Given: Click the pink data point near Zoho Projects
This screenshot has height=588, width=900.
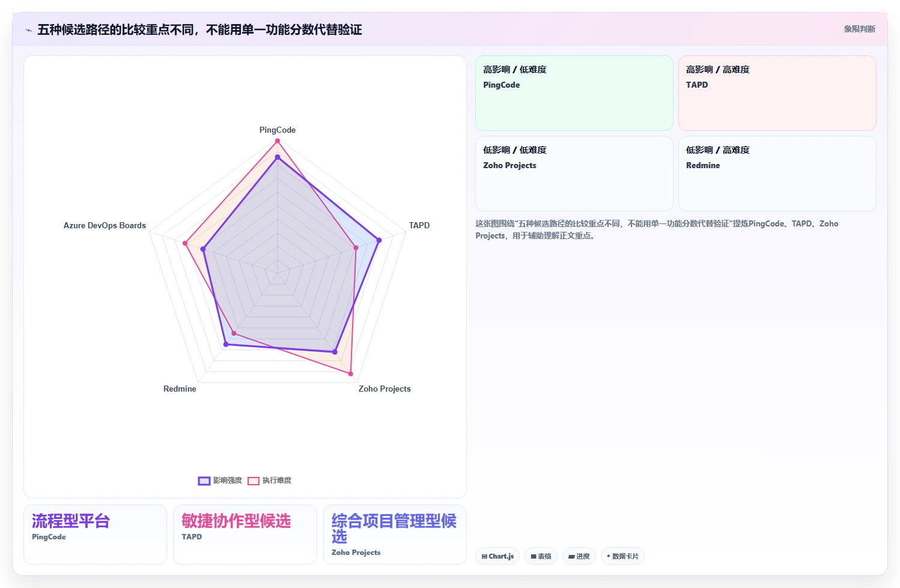Looking at the screenshot, I should pos(351,374).
